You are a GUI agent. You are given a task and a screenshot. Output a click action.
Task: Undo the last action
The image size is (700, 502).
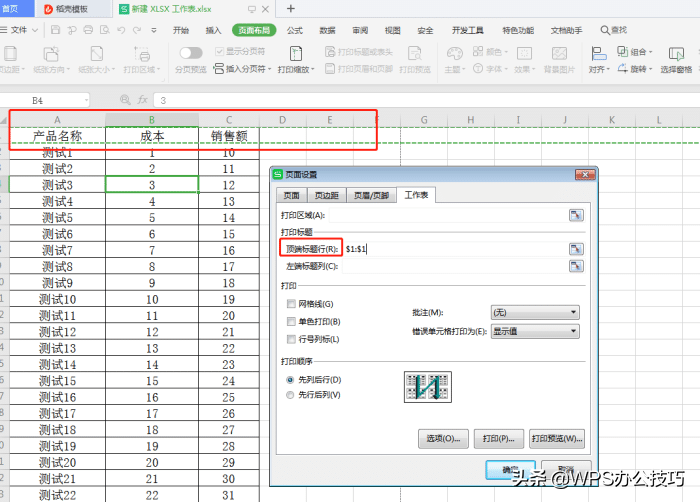coord(121,30)
